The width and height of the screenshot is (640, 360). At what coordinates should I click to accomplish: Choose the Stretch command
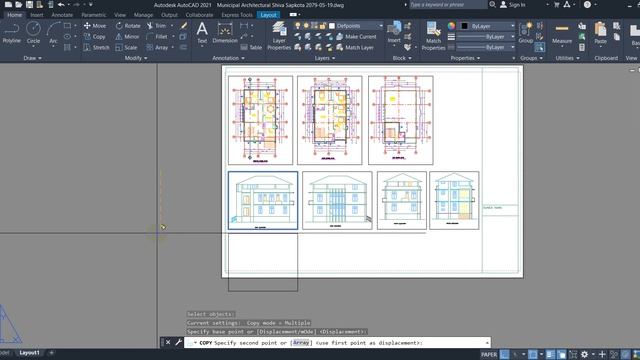pyautogui.click(x=96, y=47)
